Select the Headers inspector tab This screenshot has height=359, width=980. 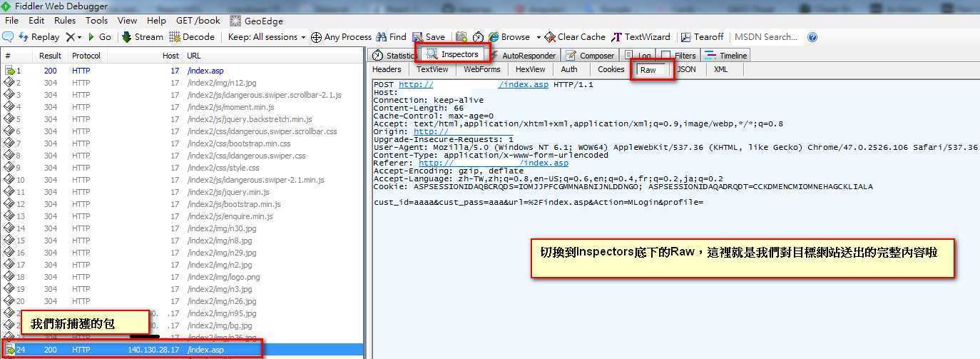click(x=387, y=69)
